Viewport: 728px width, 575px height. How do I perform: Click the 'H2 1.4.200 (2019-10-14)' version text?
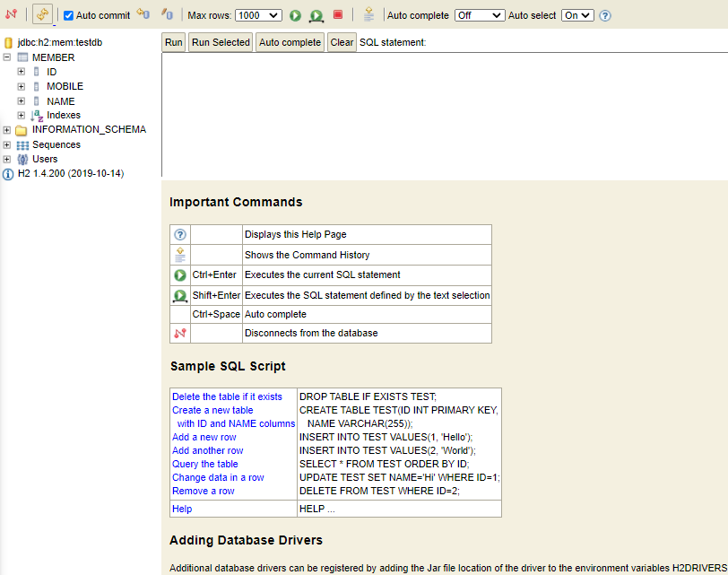(71, 174)
